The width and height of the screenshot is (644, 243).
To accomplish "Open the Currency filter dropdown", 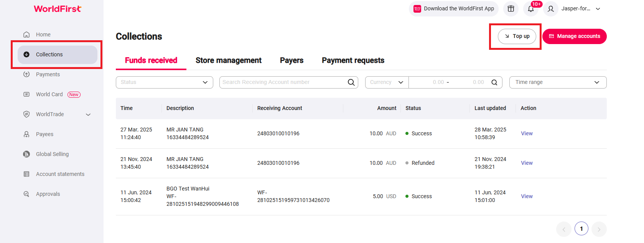I will point(387,82).
